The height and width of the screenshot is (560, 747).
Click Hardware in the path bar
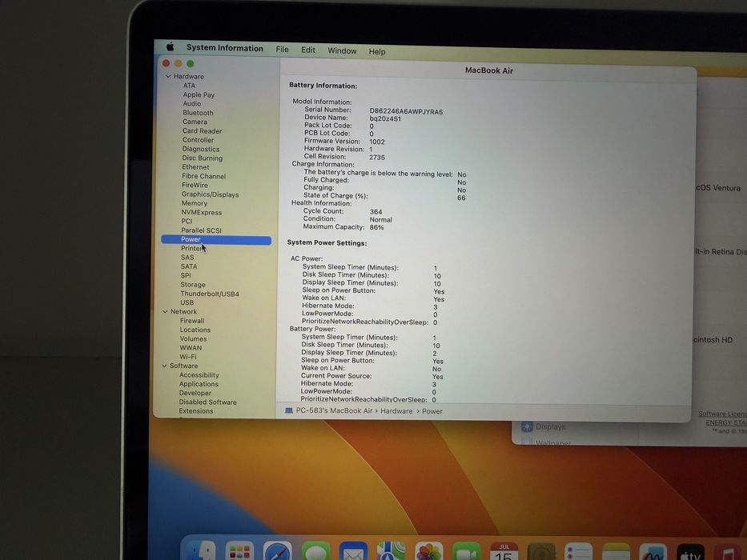396,411
